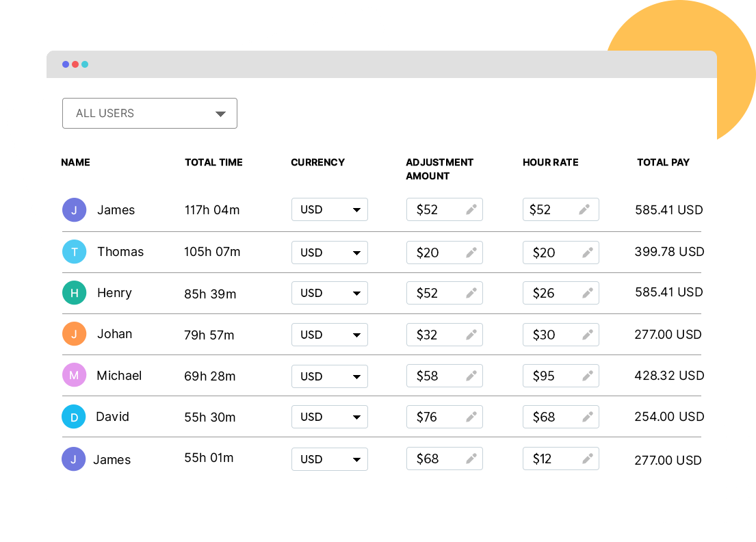Screen dimensions: 756x542
Task: Click David's blue avatar
Action: [74, 416]
